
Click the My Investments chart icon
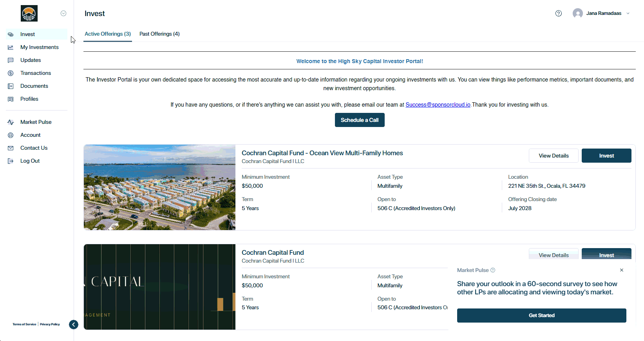(x=11, y=47)
